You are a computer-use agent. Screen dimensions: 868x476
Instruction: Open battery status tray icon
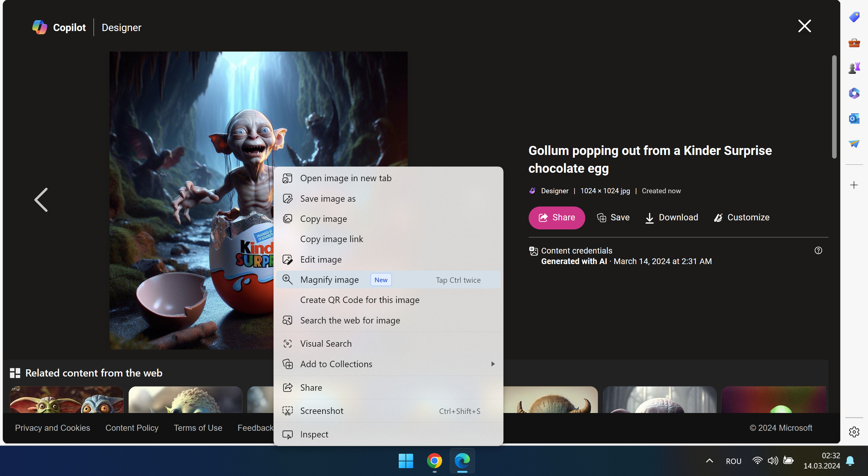(x=788, y=461)
